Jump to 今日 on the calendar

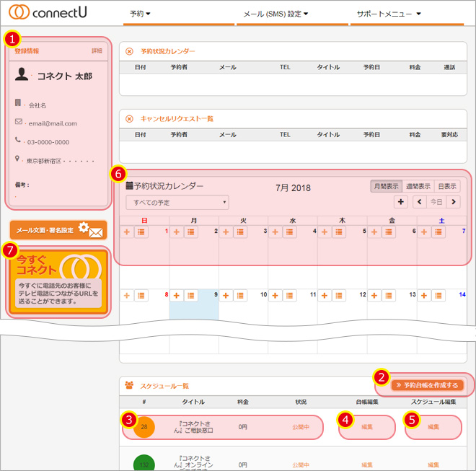click(x=436, y=203)
